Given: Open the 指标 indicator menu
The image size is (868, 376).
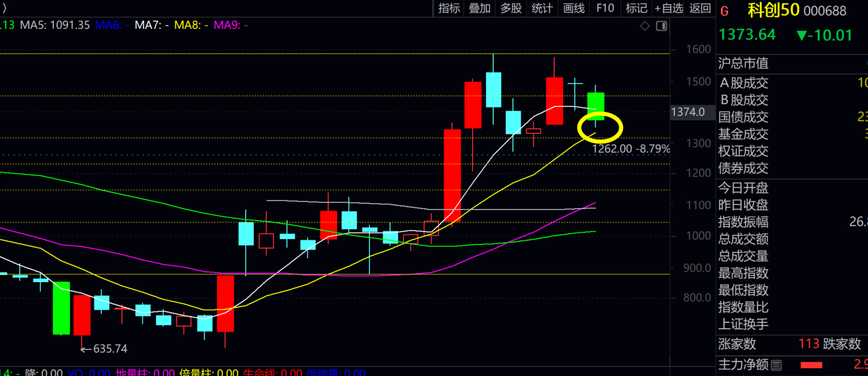Looking at the screenshot, I should click(449, 8).
